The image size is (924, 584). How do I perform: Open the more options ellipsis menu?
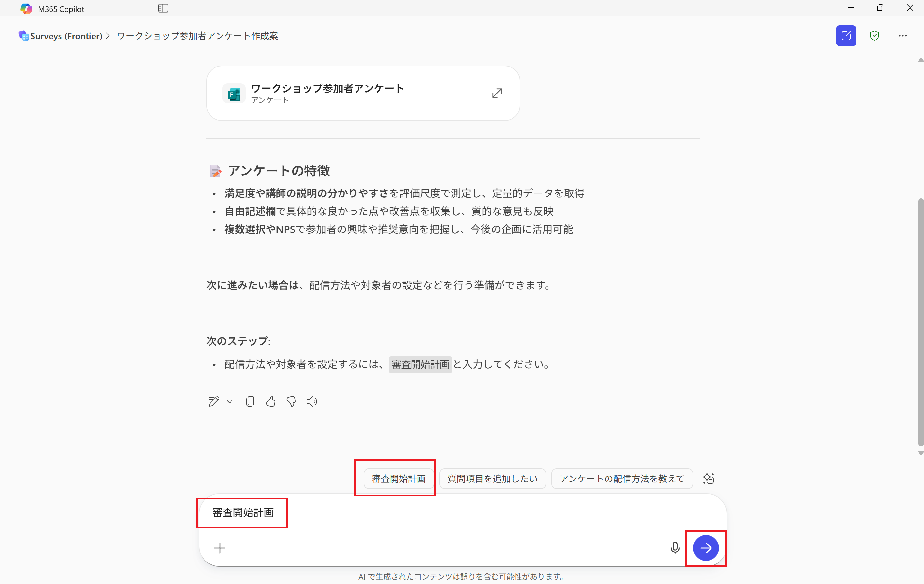coord(902,36)
